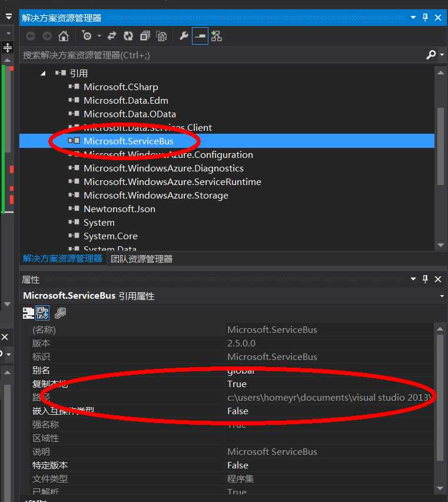Select the 文件类型 property row
Screen dimensions: 448x502
point(231,479)
